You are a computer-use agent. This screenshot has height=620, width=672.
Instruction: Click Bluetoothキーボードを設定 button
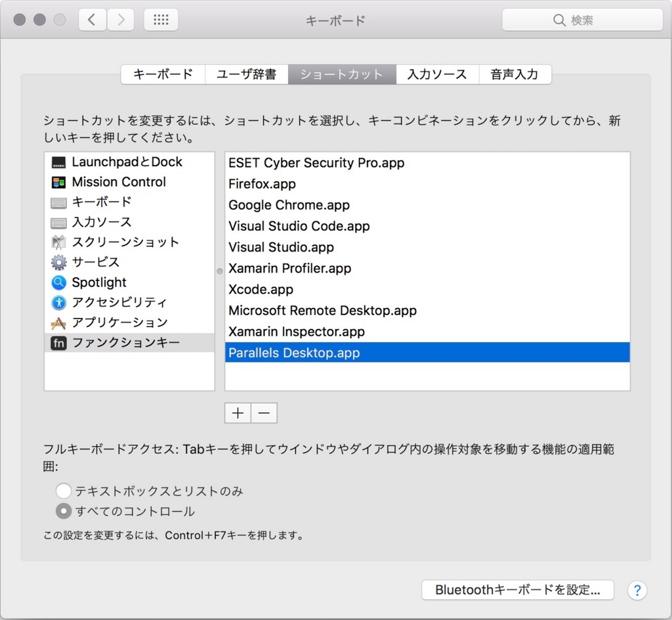pyautogui.click(x=518, y=590)
